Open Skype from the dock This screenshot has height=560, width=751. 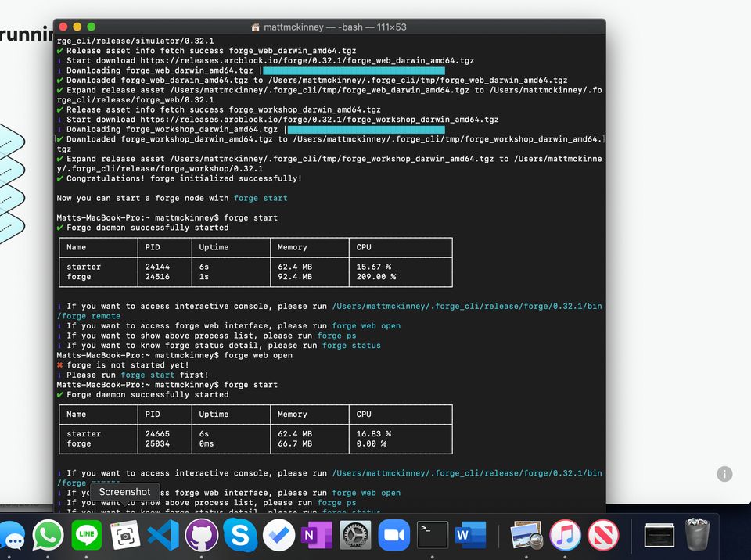click(240, 536)
